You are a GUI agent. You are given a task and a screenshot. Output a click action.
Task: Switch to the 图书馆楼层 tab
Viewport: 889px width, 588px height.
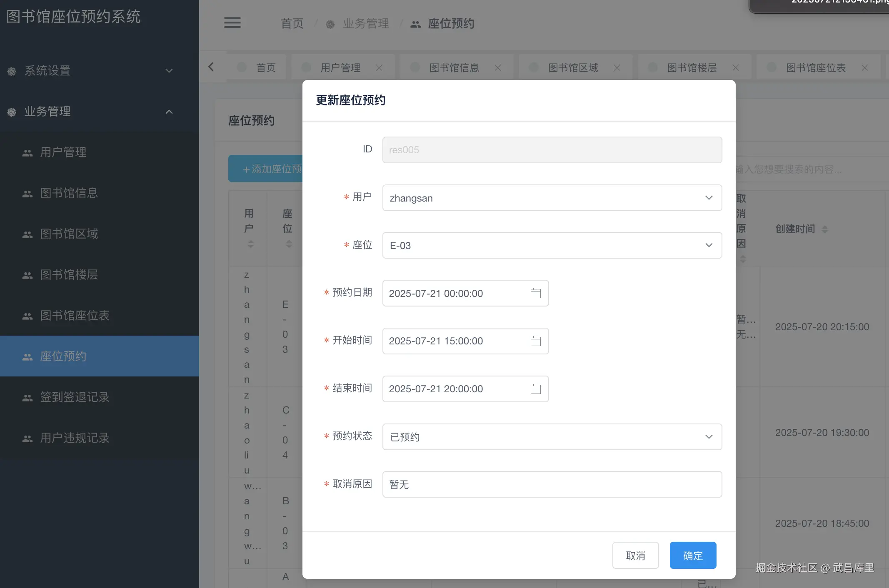[692, 68]
